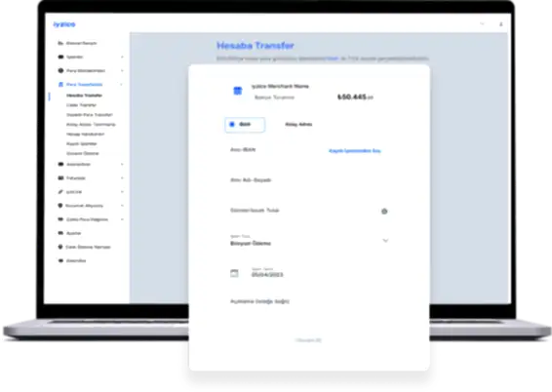Expand the Faturalar menu chevron
Image resolution: width=552 pixels, height=392 pixels.
(122, 178)
